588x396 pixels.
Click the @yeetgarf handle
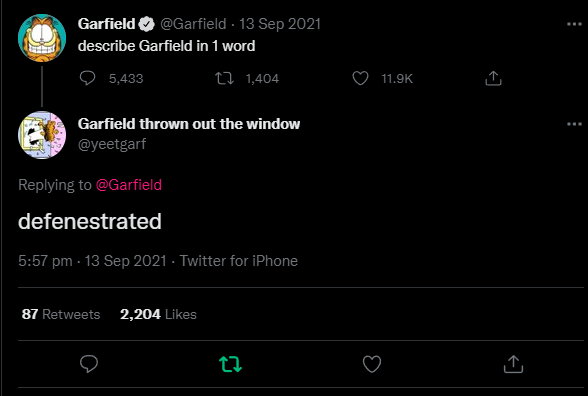pos(112,144)
